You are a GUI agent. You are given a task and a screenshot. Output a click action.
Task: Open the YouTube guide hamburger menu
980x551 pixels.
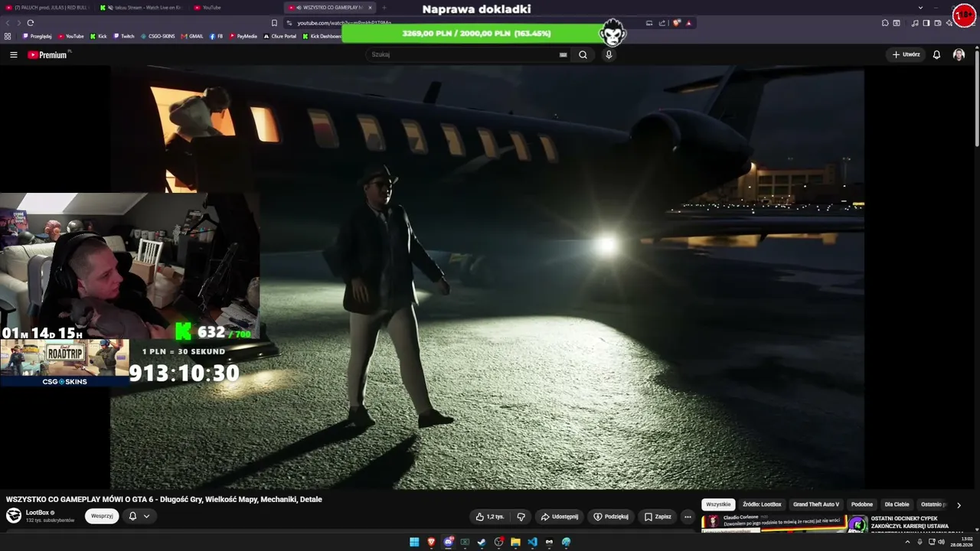tap(14, 54)
